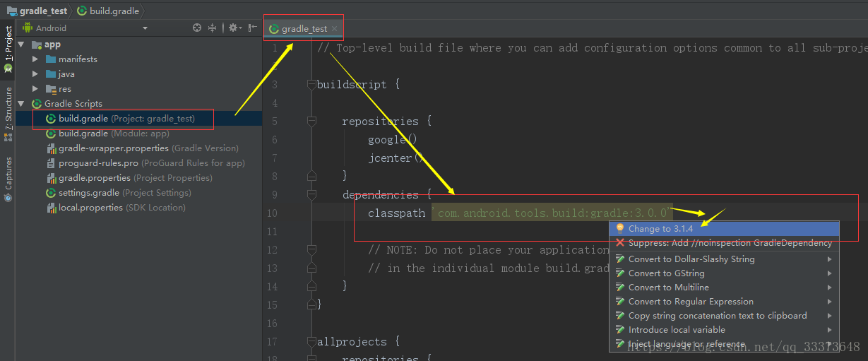Expand the res folder arrow
868x361 pixels.
(35, 89)
